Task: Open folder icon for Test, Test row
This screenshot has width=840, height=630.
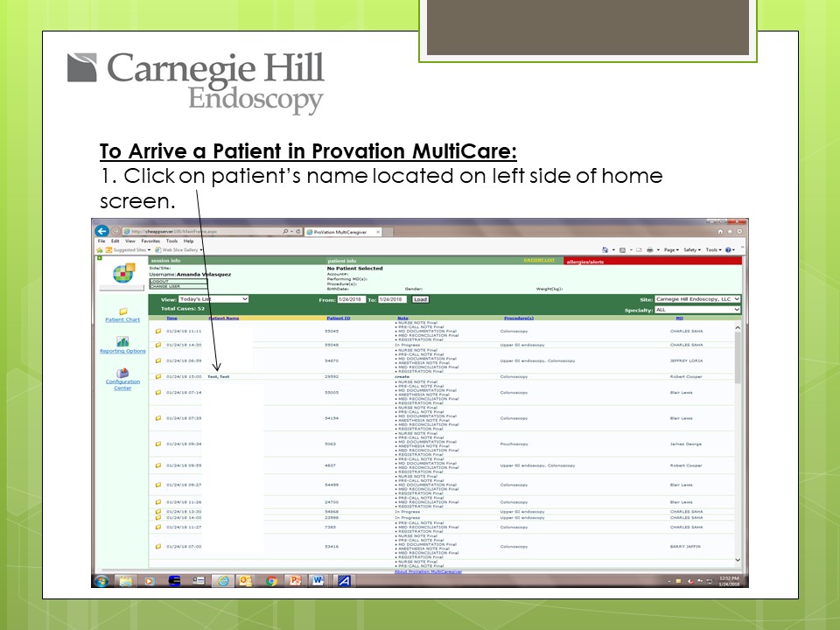Action: (158, 376)
